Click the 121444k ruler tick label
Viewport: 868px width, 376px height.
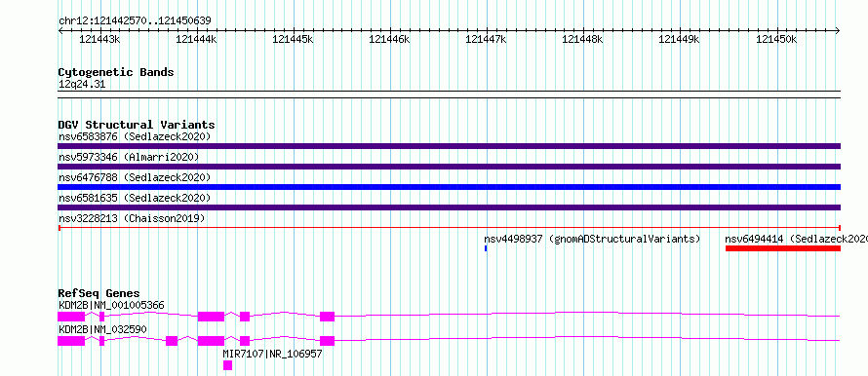tap(196, 39)
